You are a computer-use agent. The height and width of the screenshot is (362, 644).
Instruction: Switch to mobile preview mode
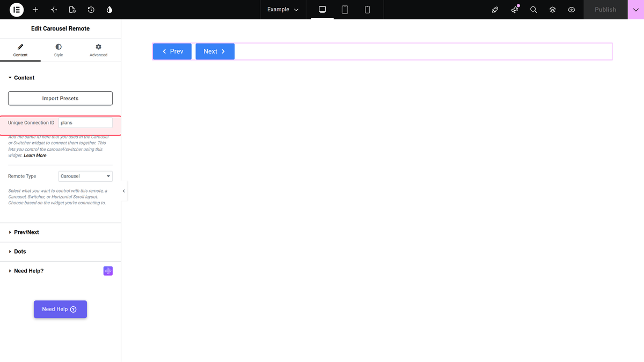(368, 10)
